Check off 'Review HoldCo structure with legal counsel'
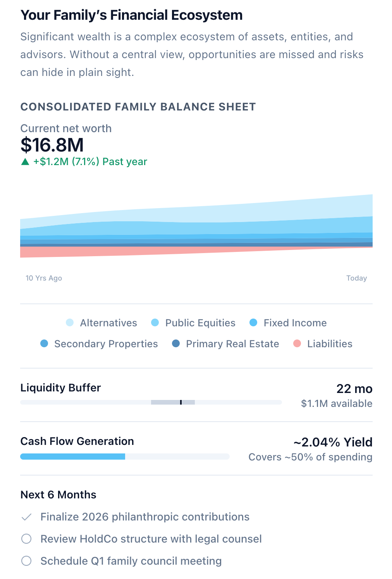Screen dimensions: 392x579 [x=26, y=539]
